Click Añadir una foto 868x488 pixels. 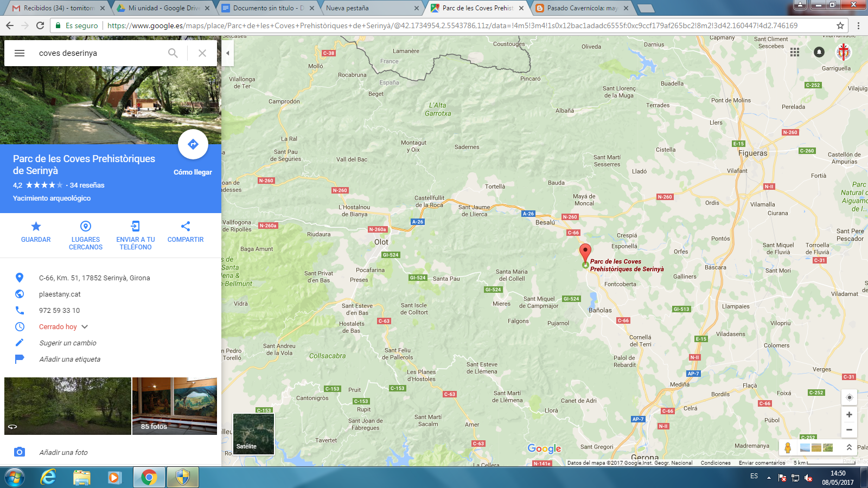click(x=63, y=453)
